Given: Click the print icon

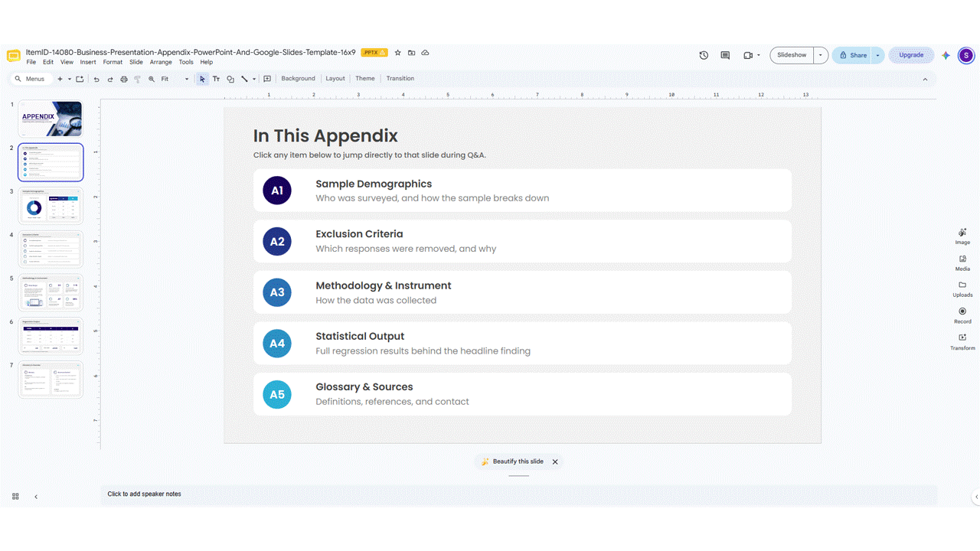Looking at the screenshot, I should point(124,79).
